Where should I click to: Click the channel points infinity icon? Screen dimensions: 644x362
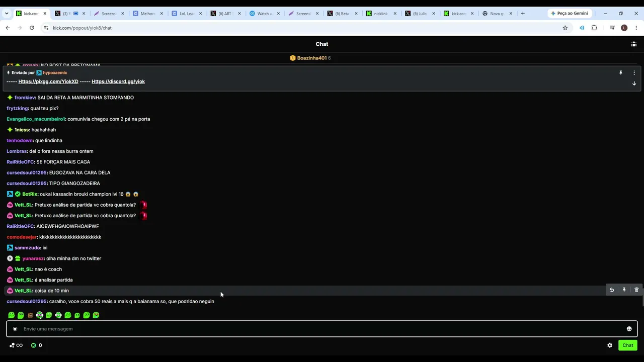coord(16,345)
